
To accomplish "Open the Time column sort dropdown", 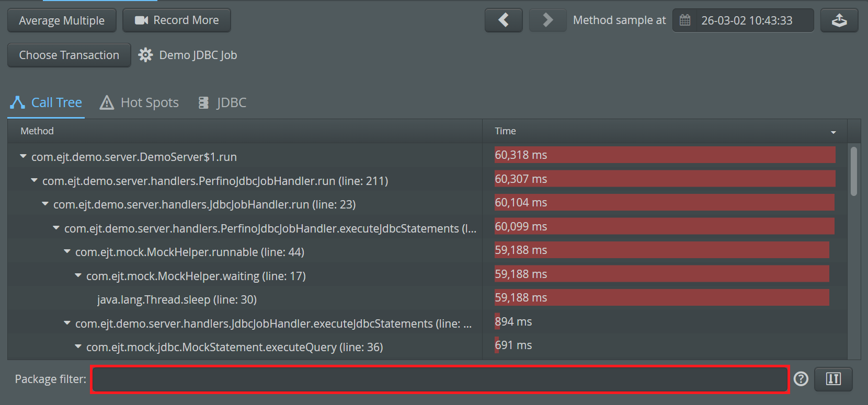I will (x=833, y=132).
